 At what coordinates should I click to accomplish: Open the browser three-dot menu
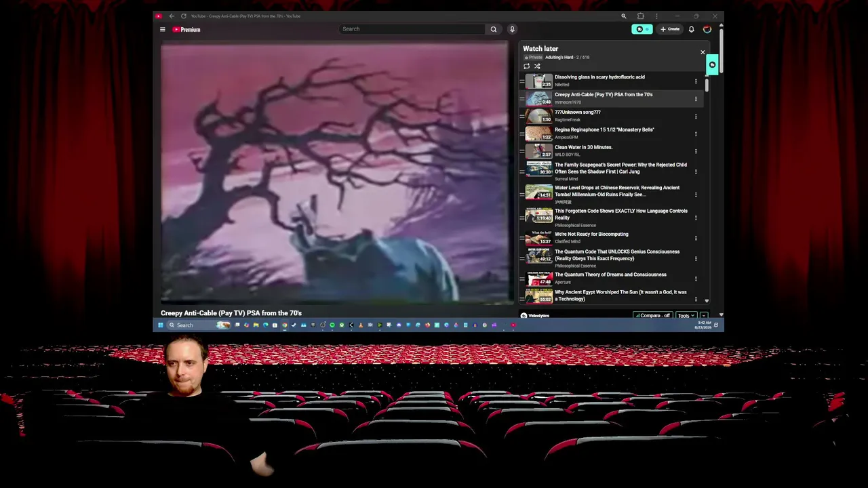[x=656, y=16]
